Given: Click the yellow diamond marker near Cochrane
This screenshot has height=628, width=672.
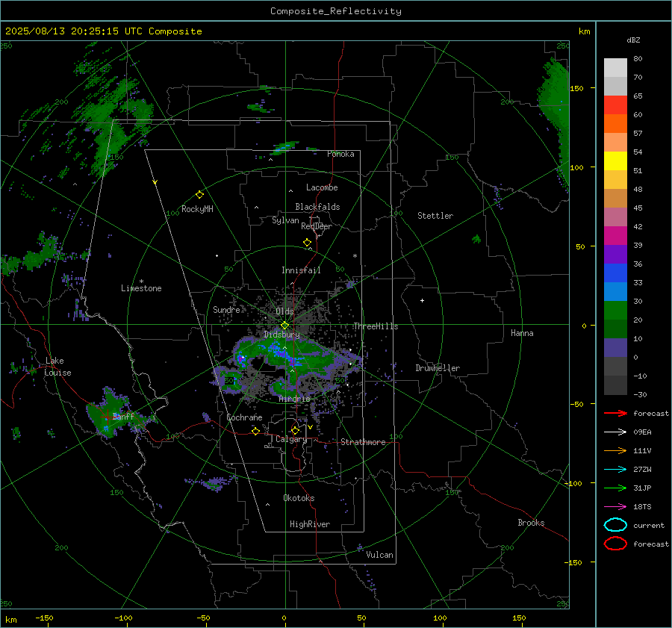Looking at the screenshot, I should (x=255, y=431).
